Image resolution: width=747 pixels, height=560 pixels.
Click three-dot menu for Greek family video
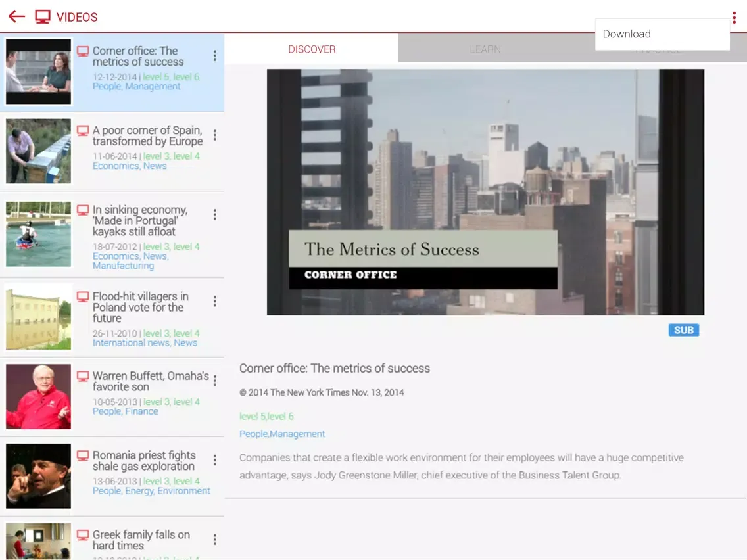click(214, 540)
